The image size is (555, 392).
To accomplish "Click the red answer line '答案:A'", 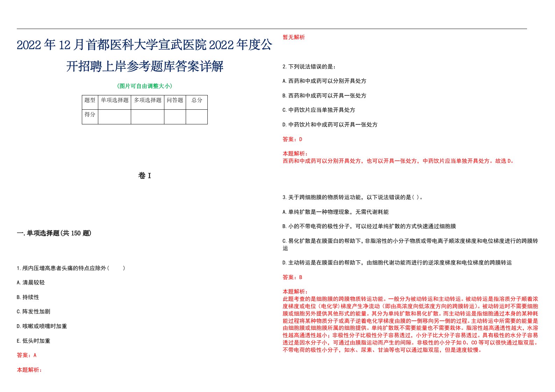I will click(27, 355).
